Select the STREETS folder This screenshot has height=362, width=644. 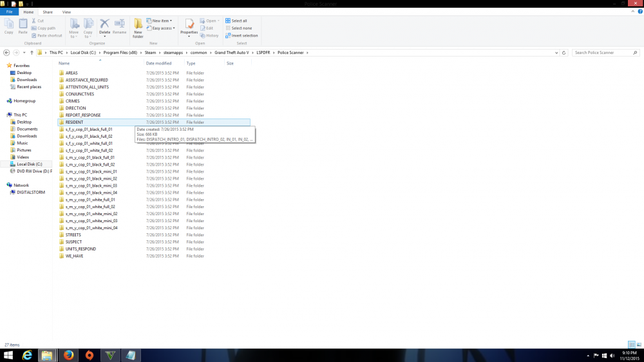click(x=73, y=235)
